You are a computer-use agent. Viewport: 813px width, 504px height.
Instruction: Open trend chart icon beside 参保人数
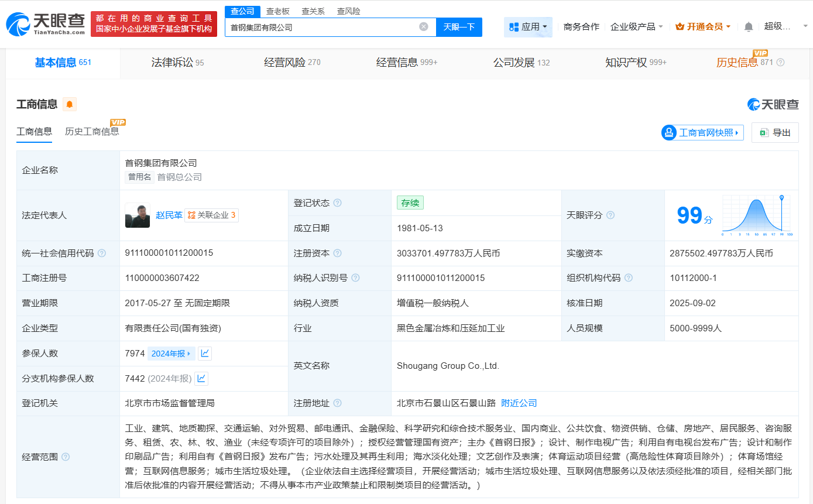pos(204,353)
